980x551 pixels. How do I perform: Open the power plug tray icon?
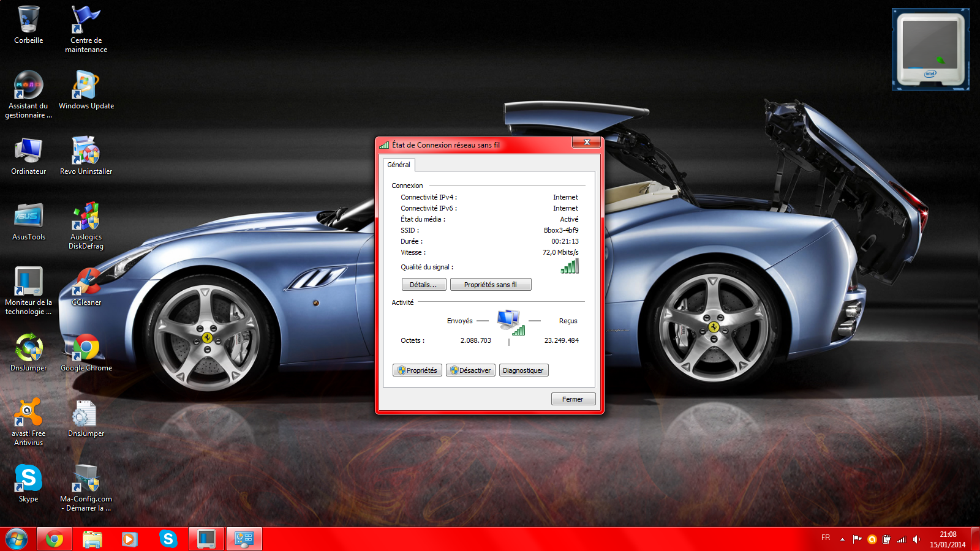[x=886, y=539]
